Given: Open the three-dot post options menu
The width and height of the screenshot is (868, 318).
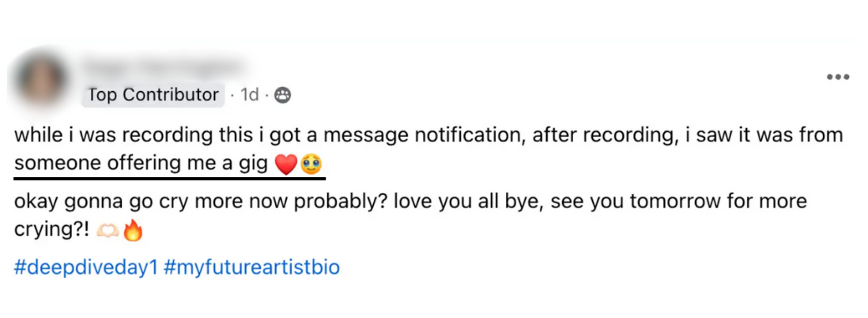Looking at the screenshot, I should tap(837, 78).
